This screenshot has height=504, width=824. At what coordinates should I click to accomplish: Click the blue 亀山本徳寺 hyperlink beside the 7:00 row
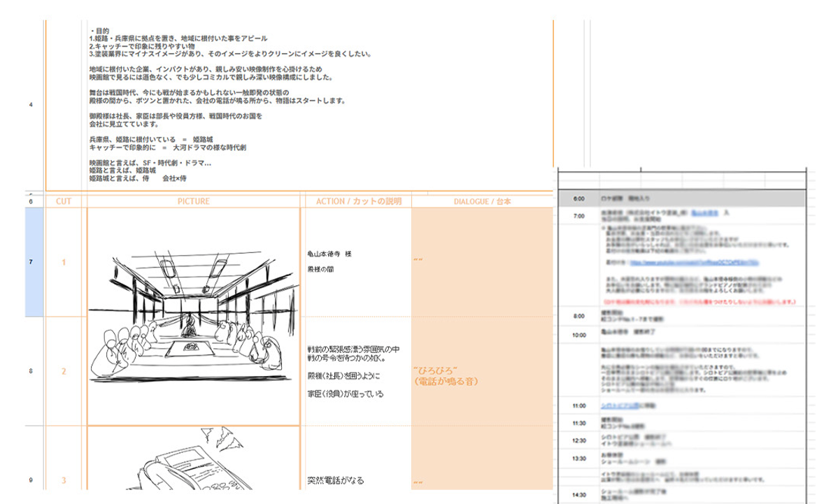click(x=706, y=213)
